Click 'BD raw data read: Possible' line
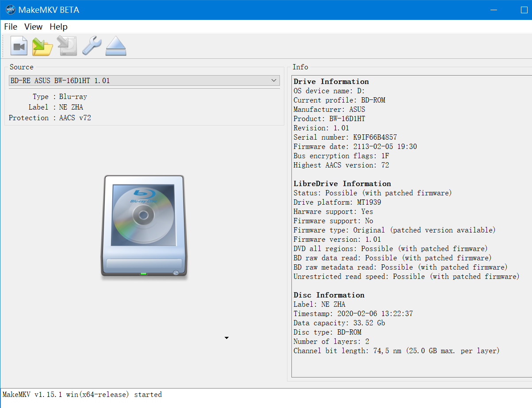Viewport: 532px width, 408px height. tap(393, 258)
